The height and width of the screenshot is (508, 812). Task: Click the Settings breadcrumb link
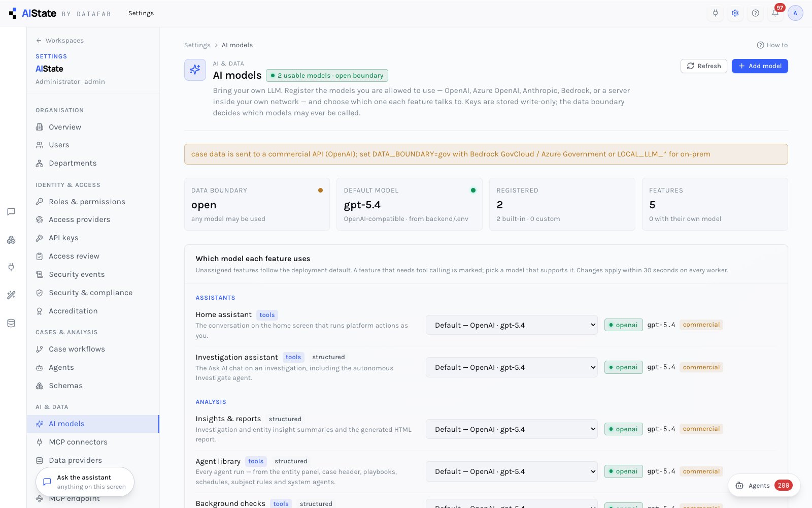[x=197, y=45]
